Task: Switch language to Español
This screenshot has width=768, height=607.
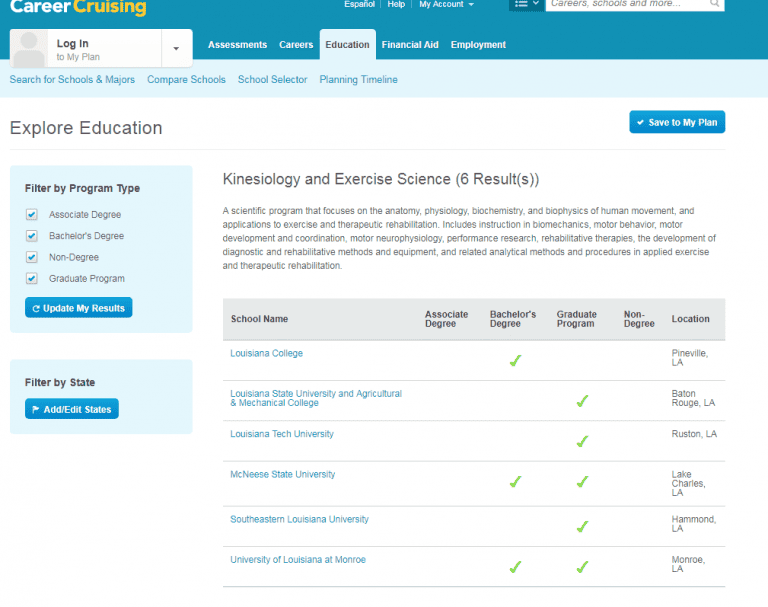Action: click(359, 4)
